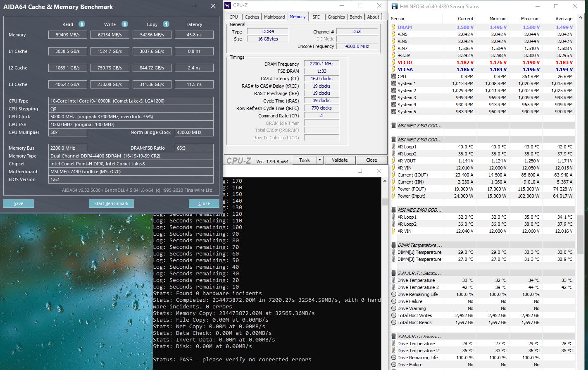
Task: Open the Graphics tab in CPU-Z
Action: (336, 17)
